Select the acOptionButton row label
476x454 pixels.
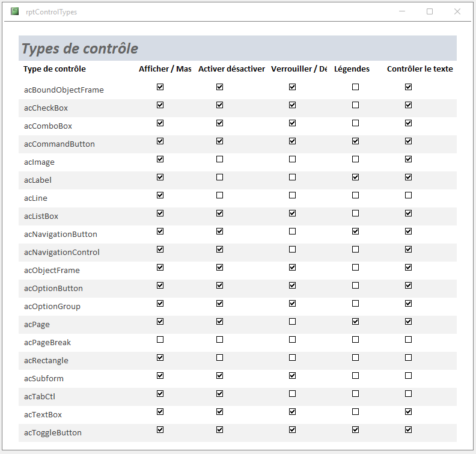point(53,289)
